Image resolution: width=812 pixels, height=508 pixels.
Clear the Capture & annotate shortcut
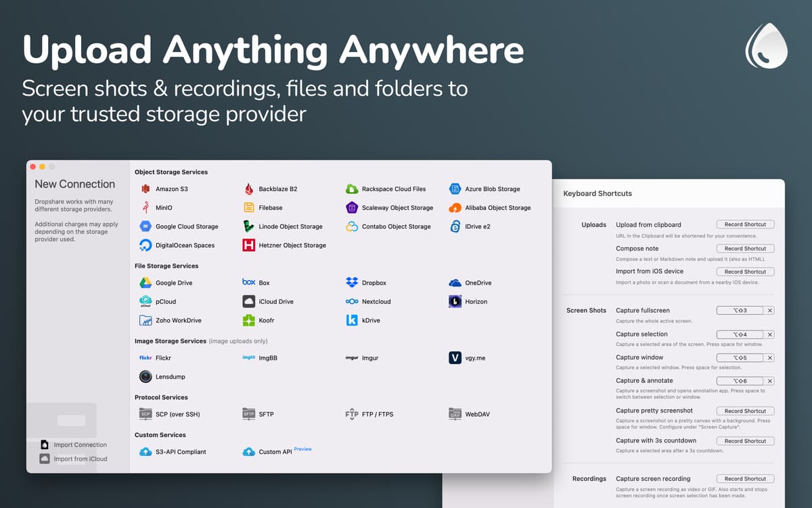(770, 381)
